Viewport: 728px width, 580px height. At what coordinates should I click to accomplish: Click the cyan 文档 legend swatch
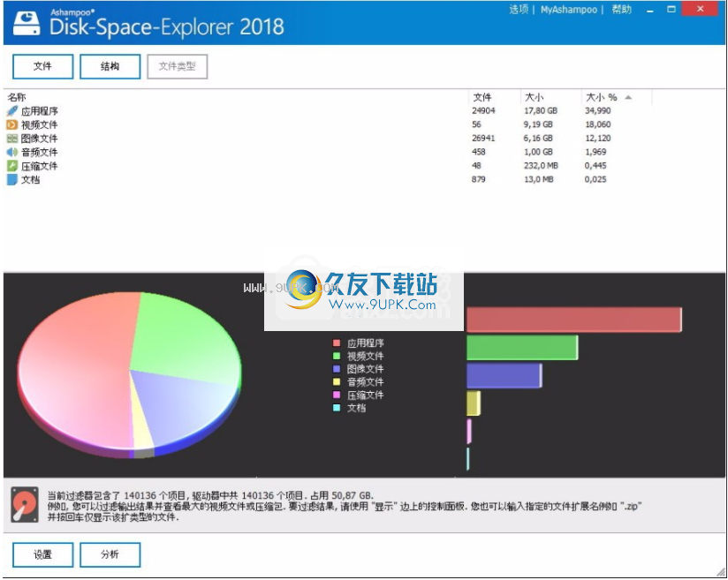337,408
